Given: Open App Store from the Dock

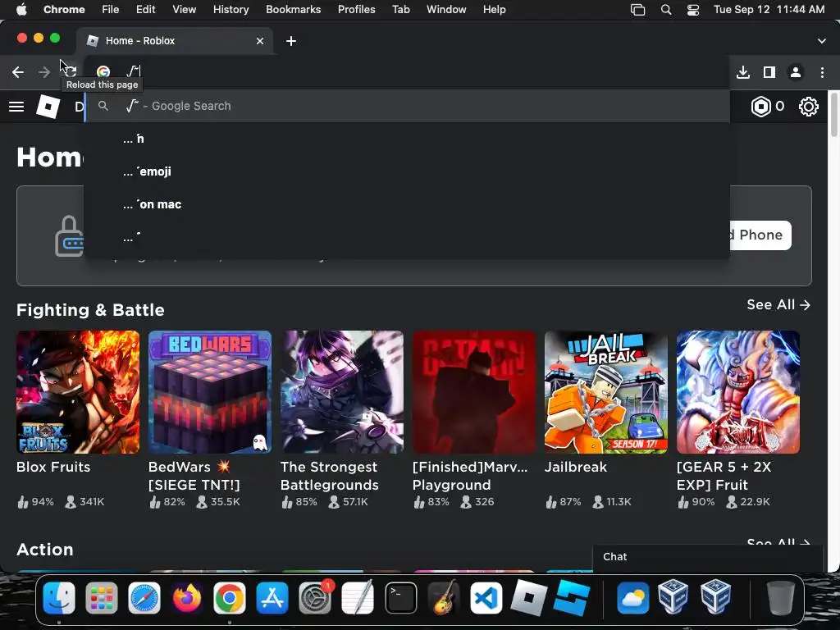Looking at the screenshot, I should point(272,597).
